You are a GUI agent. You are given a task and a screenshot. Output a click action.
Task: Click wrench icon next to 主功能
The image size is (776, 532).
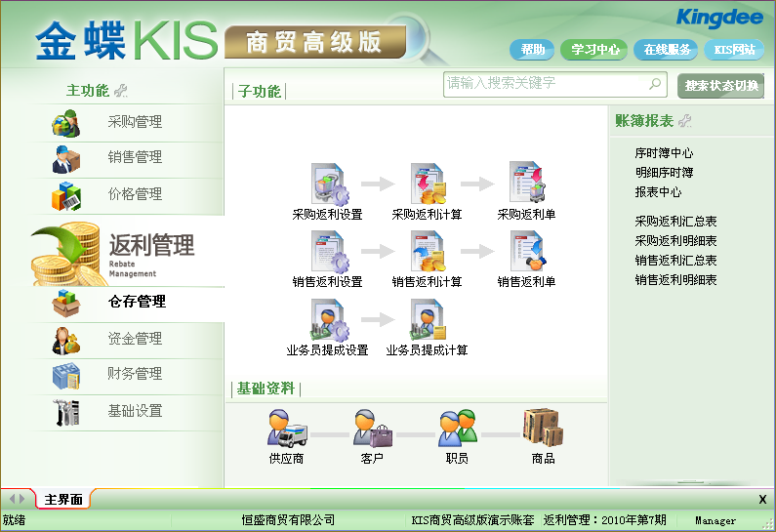(121, 91)
